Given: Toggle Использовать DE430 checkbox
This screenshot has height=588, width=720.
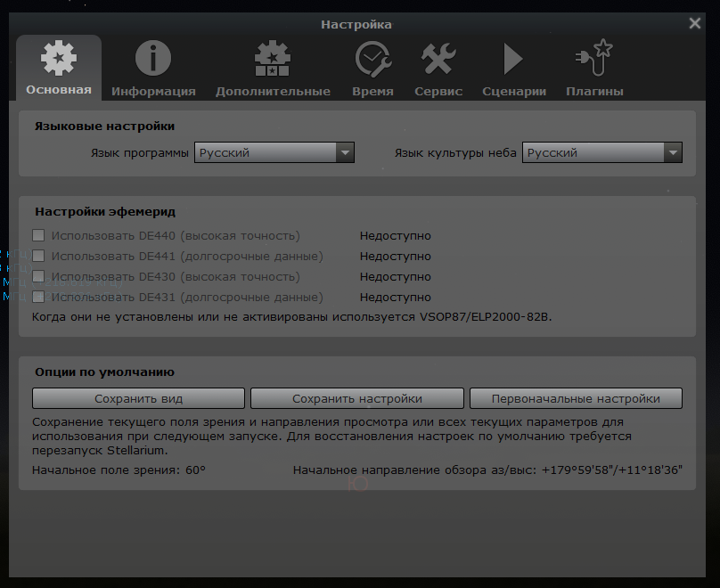Looking at the screenshot, I should click(38, 276).
